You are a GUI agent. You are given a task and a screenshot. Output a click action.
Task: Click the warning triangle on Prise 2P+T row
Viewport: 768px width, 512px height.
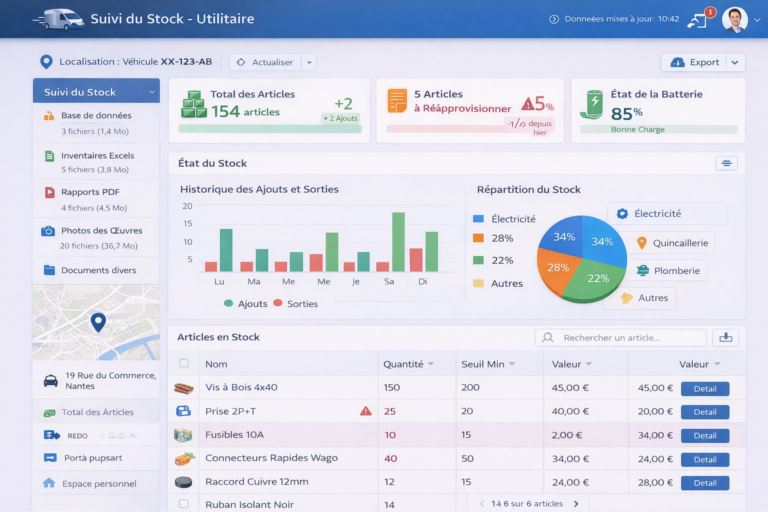[x=366, y=411]
